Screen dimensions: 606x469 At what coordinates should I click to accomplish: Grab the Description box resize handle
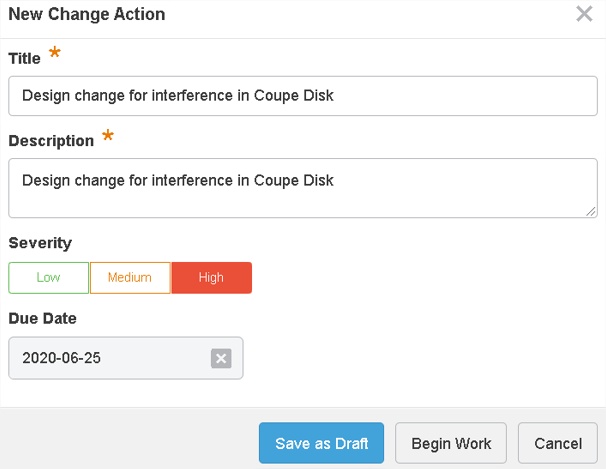click(591, 211)
